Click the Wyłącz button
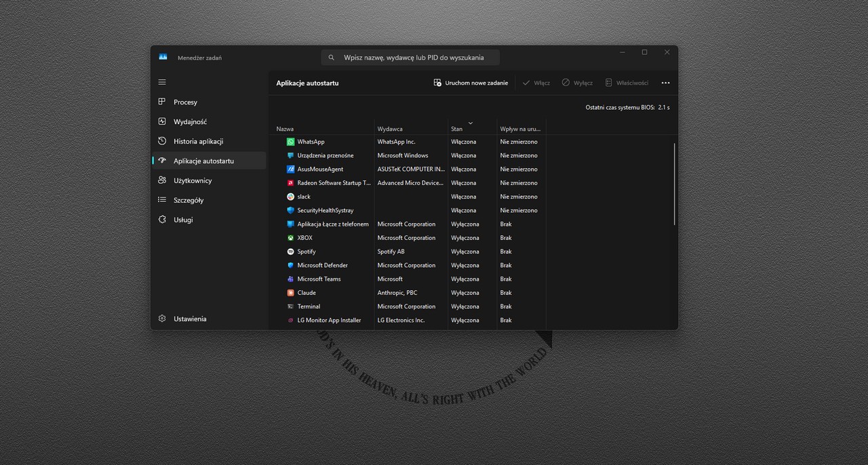 (x=577, y=83)
